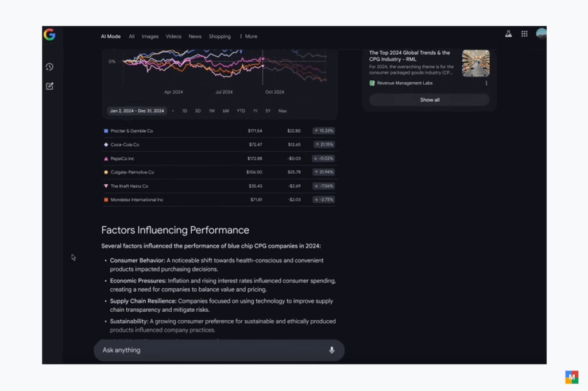The image size is (588, 391).
Task: Select the 1D chart range
Action: click(x=184, y=111)
